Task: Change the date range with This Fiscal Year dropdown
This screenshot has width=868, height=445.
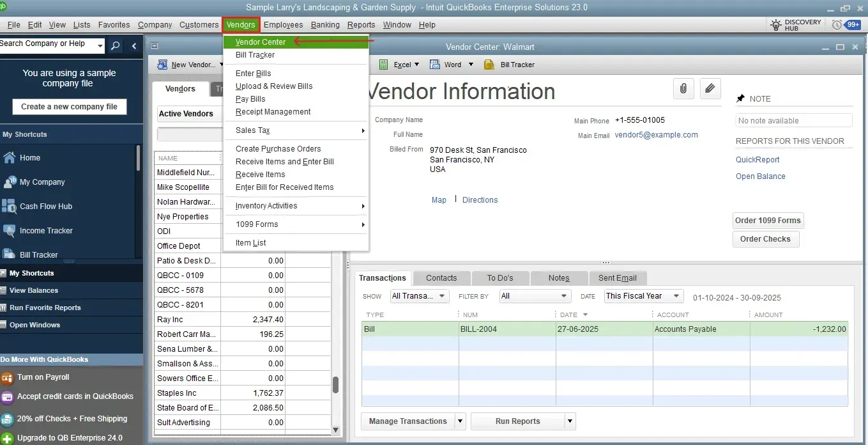Action: click(643, 296)
